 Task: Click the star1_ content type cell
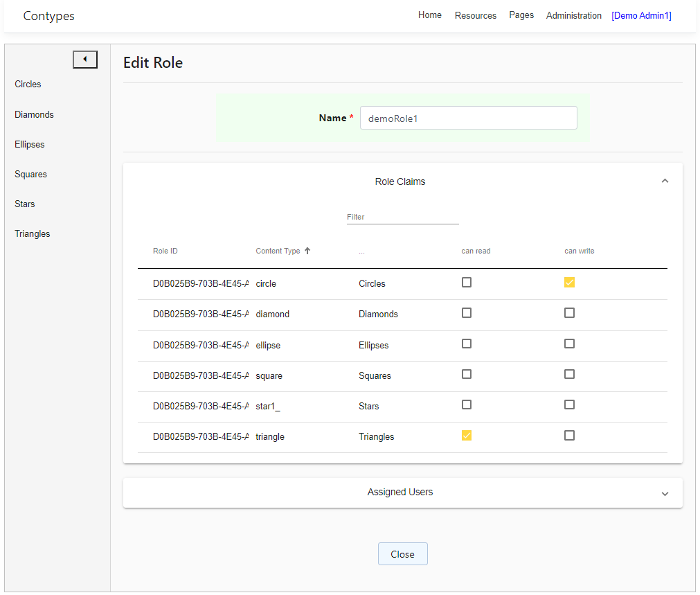(x=268, y=406)
